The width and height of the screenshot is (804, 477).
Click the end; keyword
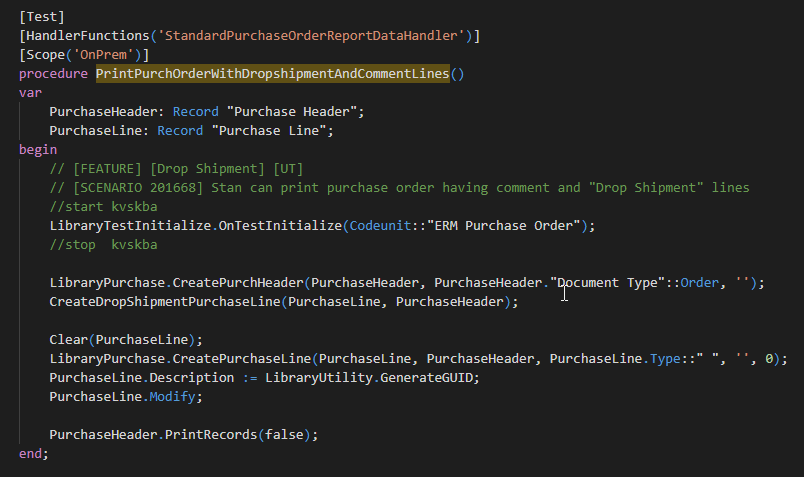click(34, 453)
